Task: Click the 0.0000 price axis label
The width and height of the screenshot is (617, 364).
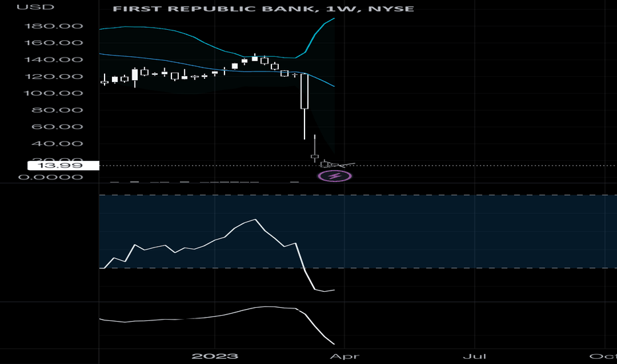Action: pos(50,177)
